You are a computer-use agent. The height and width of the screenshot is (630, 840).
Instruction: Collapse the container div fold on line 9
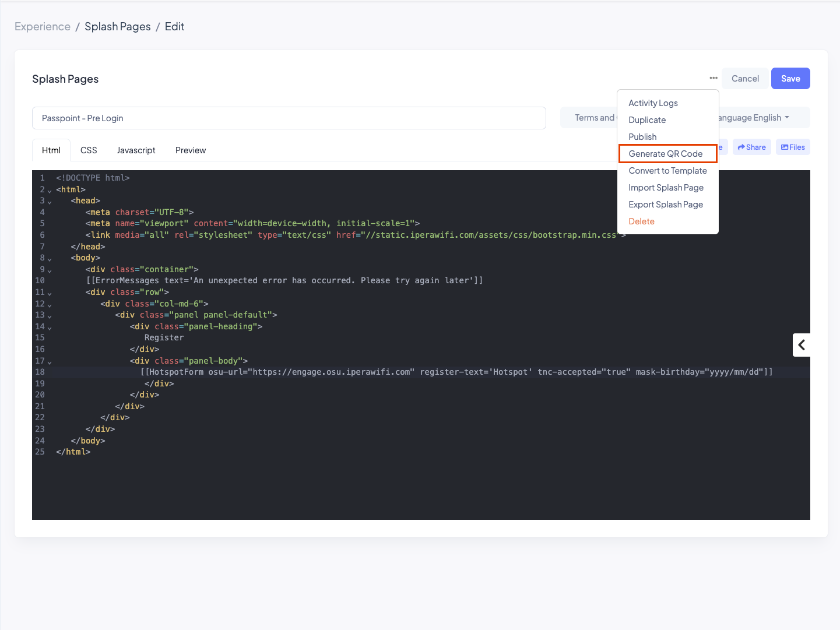(x=50, y=270)
